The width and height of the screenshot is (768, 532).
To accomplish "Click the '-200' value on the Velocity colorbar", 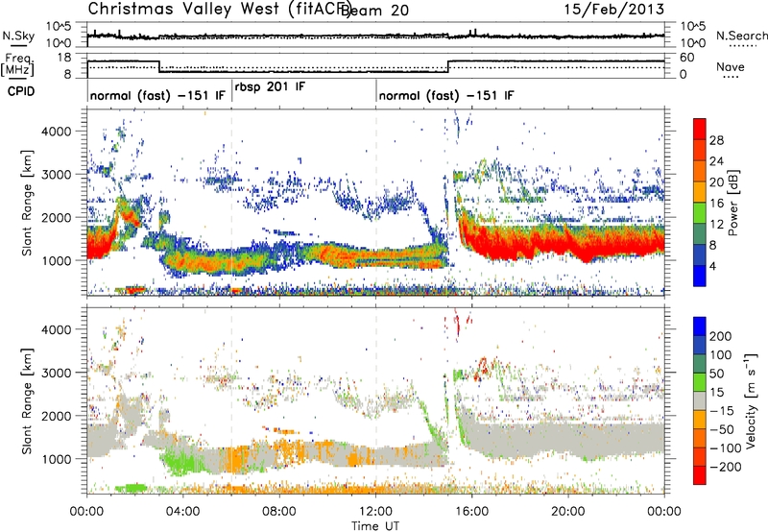I will click(x=725, y=467).
